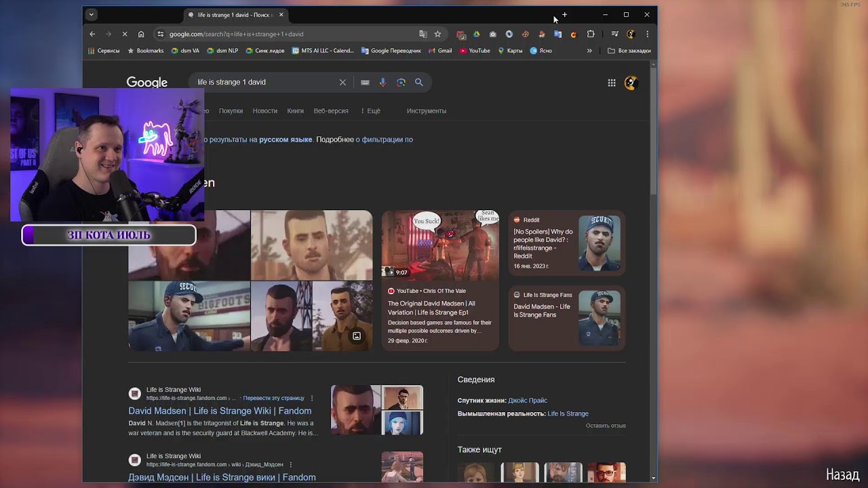Show the hidden bookmarks overflow

point(589,51)
